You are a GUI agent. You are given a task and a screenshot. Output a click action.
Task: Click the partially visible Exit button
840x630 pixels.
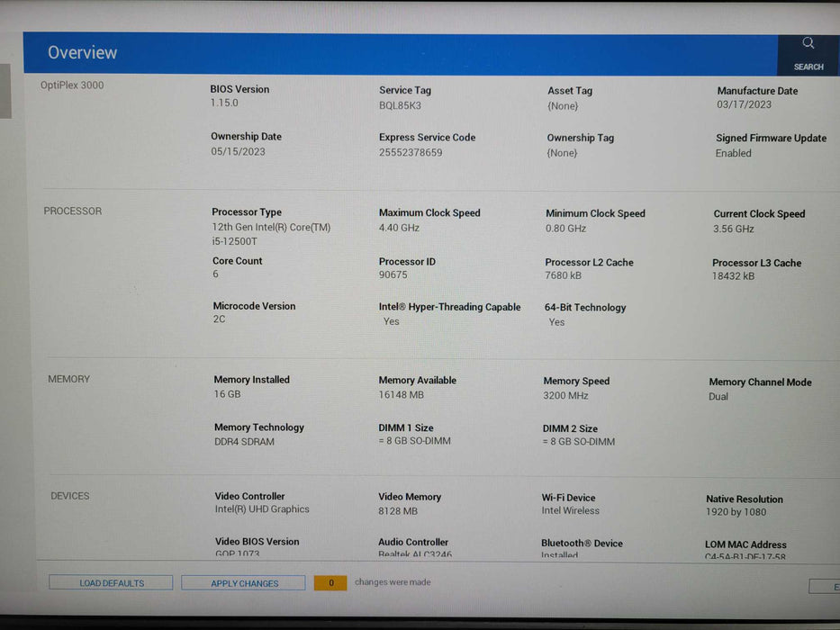tap(826, 587)
